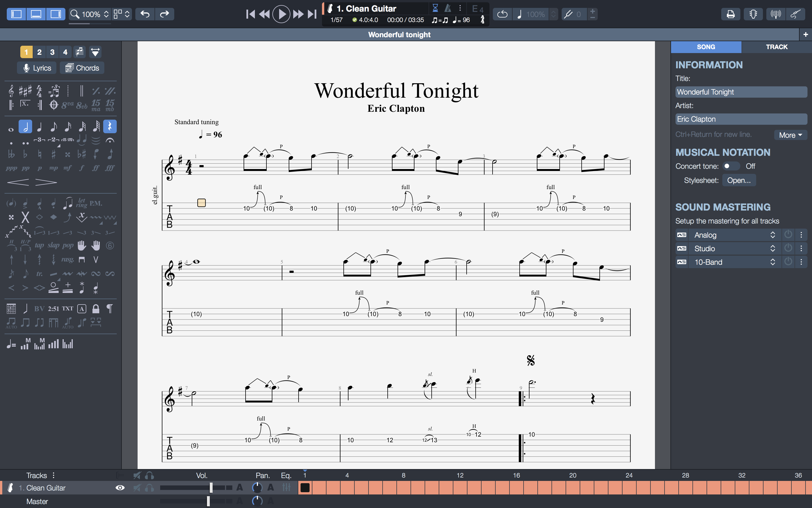812x508 pixels.
Task: Apply the dead note X effect
Action: pos(25,217)
